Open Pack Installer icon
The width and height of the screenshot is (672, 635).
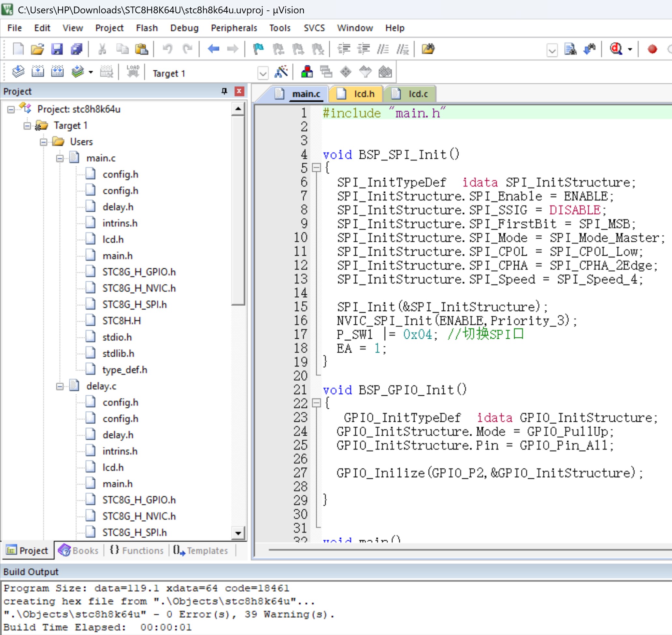385,72
